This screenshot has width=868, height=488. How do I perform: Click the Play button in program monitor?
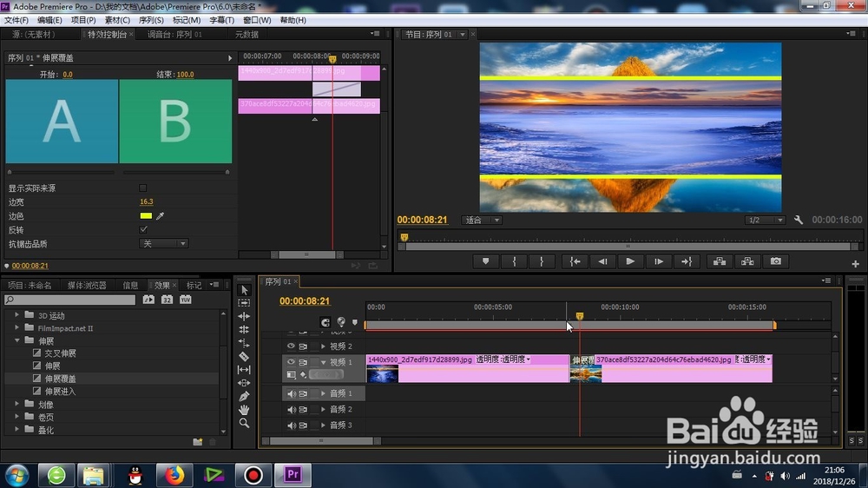pyautogui.click(x=630, y=261)
